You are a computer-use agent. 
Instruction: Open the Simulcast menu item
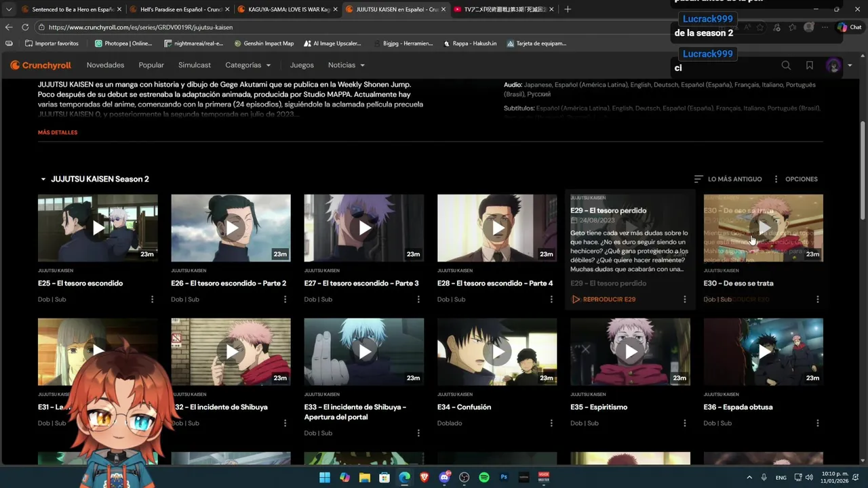tap(195, 65)
